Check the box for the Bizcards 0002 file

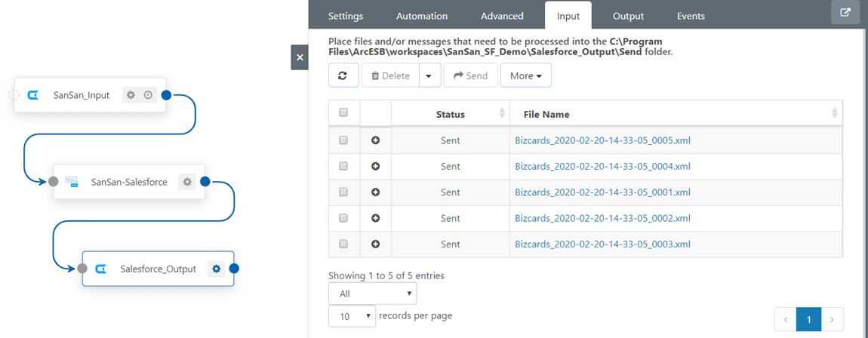[343, 218]
